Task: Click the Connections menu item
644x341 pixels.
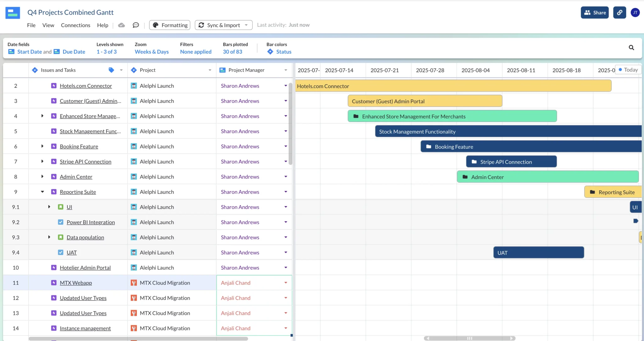Action: pos(75,25)
